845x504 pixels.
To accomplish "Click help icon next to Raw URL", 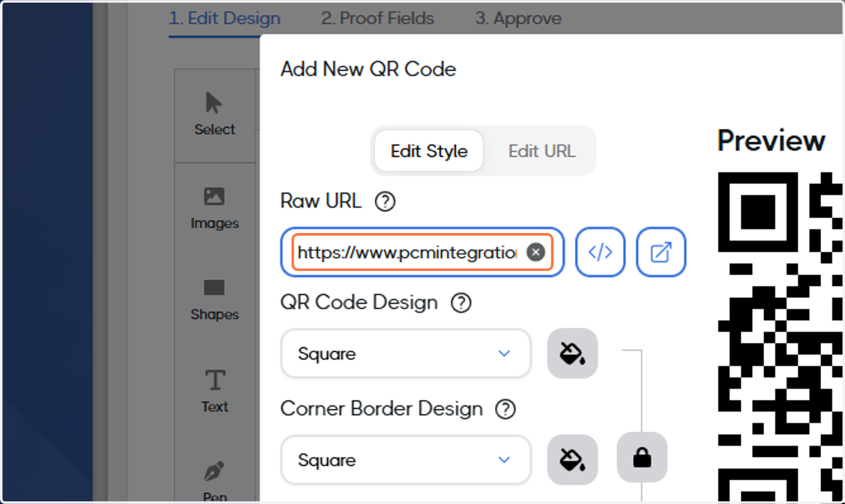I will tap(385, 202).
